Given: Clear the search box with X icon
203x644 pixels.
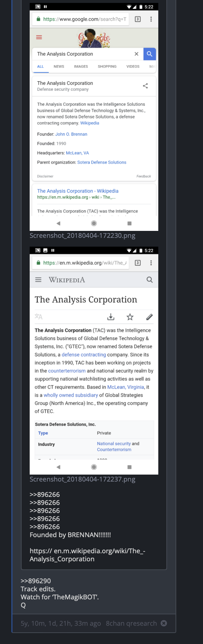Looking at the screenshot, I should coord(136,54).
